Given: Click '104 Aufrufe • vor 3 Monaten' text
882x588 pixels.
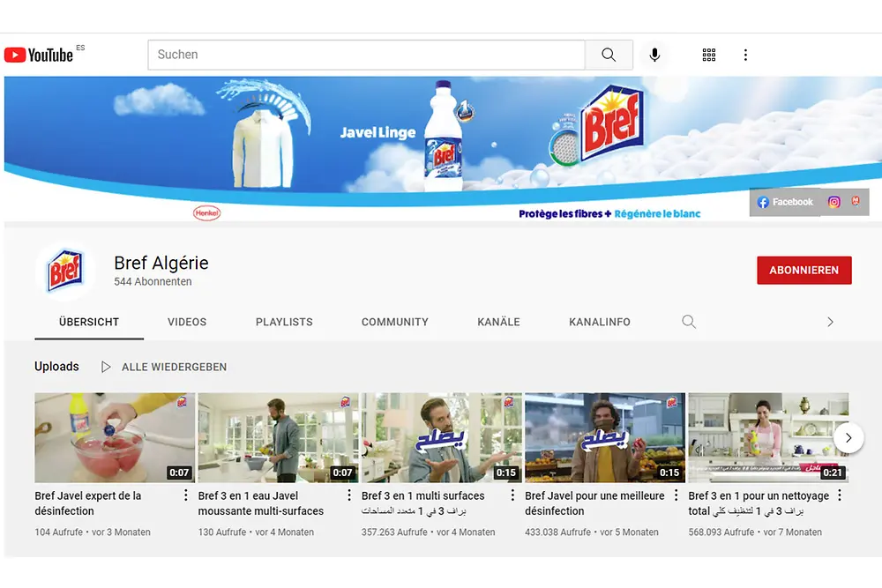Looking at the screenshot, I should 93,532.
